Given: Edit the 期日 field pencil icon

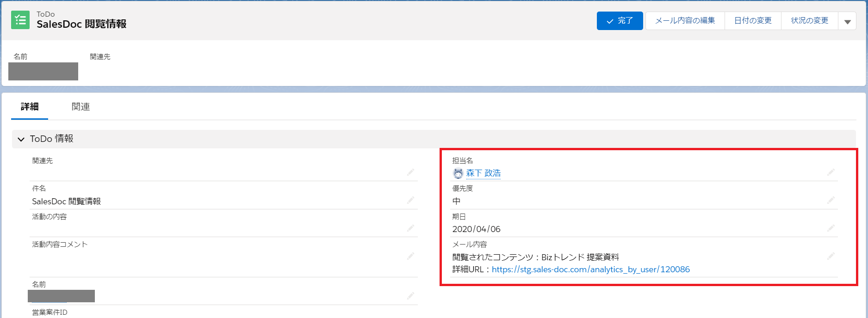Looking at the screenshot, I should [x=831, y=228].
